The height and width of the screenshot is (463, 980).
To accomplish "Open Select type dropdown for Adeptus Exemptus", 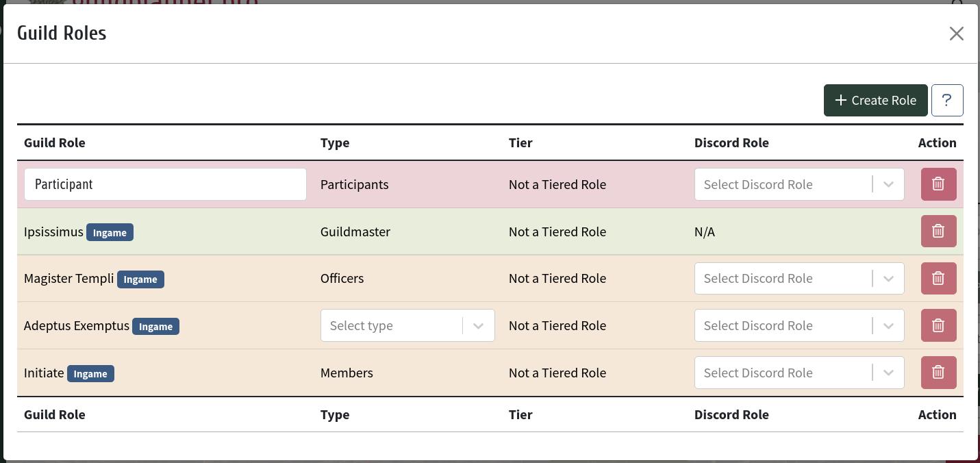I will [x=407, y=325].
